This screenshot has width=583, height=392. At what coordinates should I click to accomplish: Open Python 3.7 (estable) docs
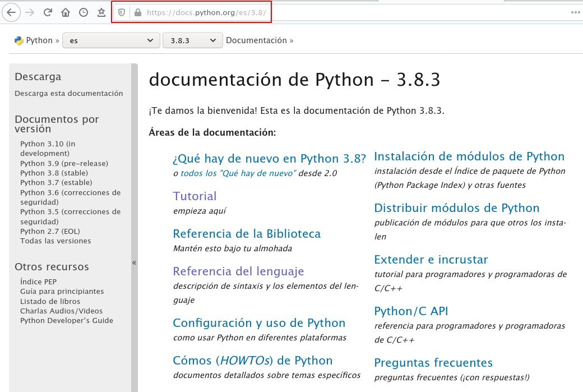(56, 183)
